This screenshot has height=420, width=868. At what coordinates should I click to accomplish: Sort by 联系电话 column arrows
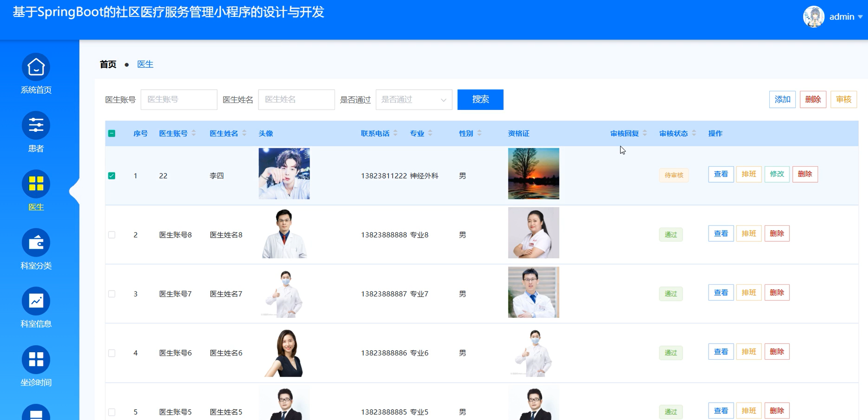click(395, 133)
